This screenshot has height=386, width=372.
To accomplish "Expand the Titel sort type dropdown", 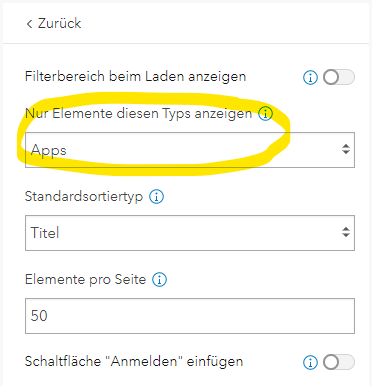I will pos(190,233).
